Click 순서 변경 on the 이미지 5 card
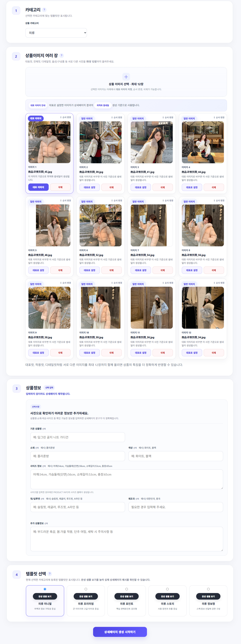Viewport: 241px width, 644px height. (66, 201)
